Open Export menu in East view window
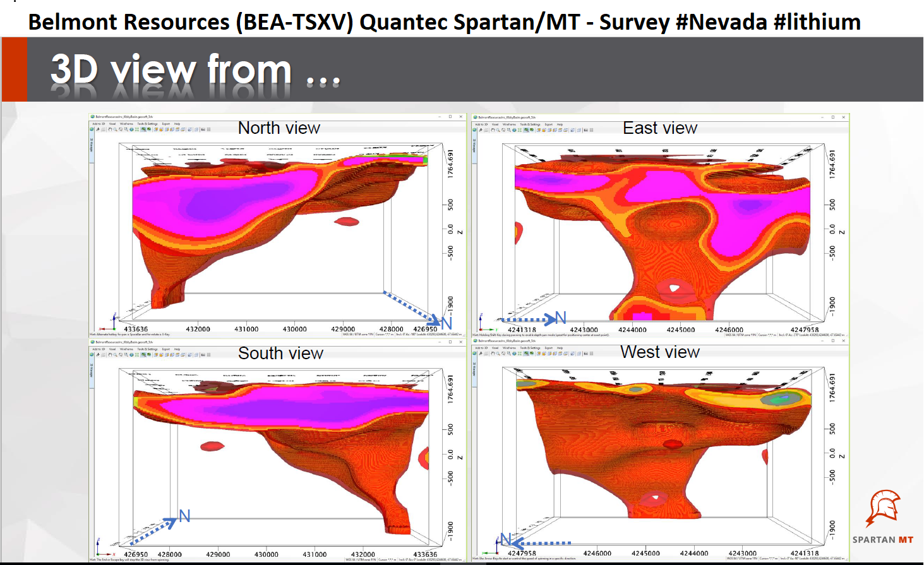The image size is (924, 565). 549,124
